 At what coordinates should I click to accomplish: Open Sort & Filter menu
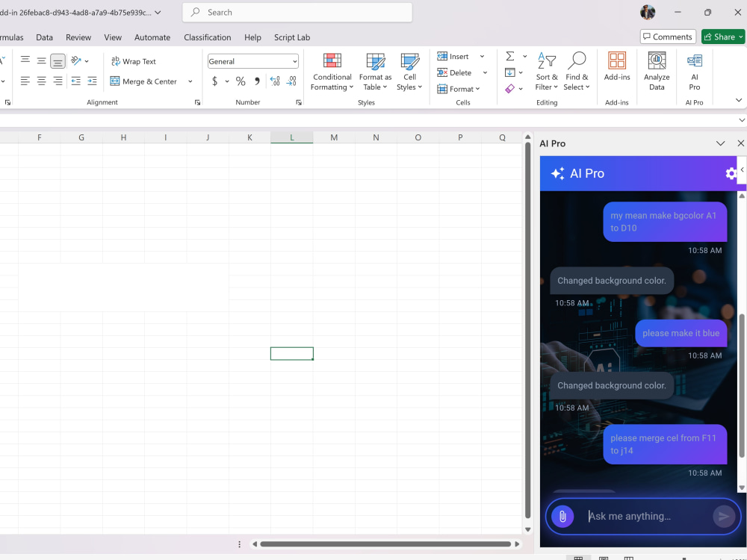click(547, 72)
